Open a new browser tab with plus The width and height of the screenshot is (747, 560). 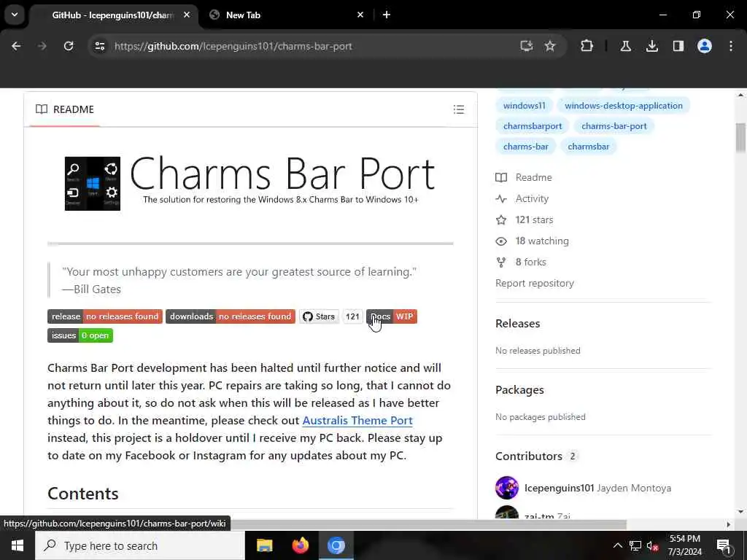coord(387,15)
